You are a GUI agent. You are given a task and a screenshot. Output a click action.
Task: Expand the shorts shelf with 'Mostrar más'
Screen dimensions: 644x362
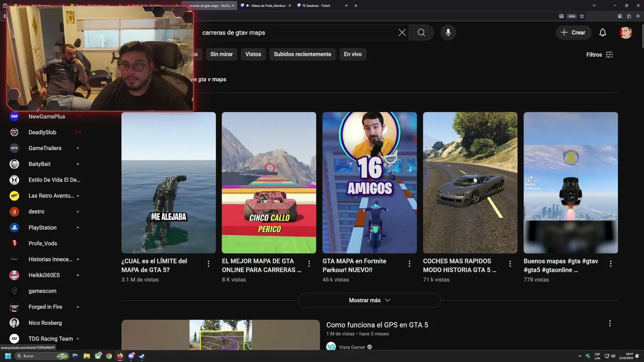tap(369, 300)
